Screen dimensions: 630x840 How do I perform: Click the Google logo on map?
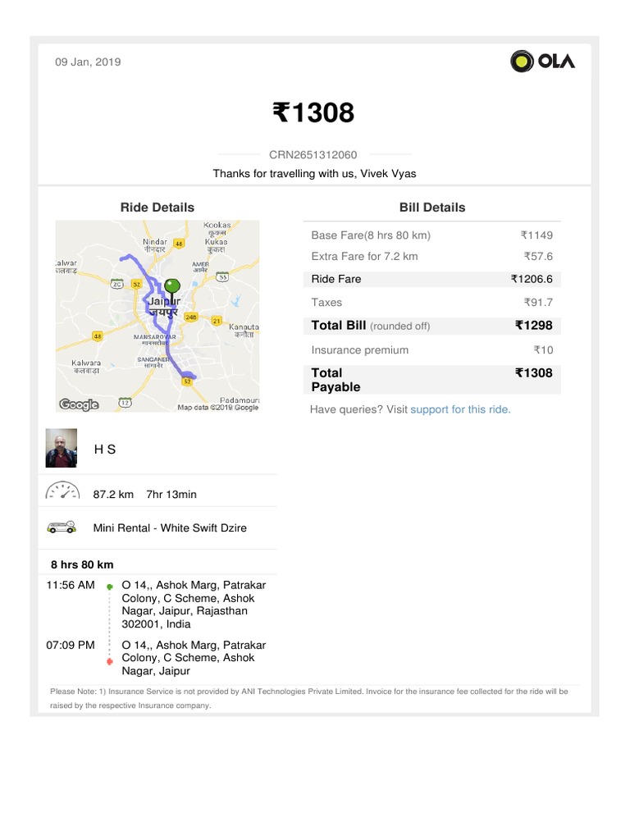[79, 404]
